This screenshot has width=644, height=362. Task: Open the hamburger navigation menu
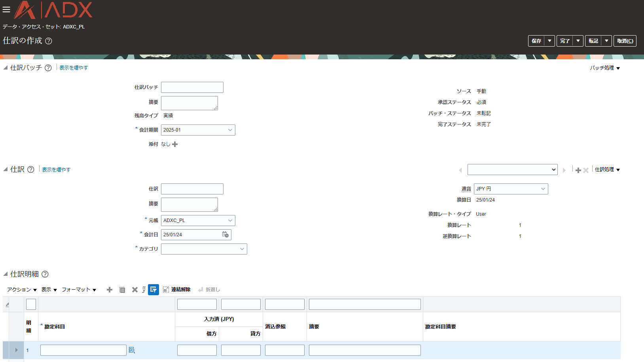tap(6, 9)
